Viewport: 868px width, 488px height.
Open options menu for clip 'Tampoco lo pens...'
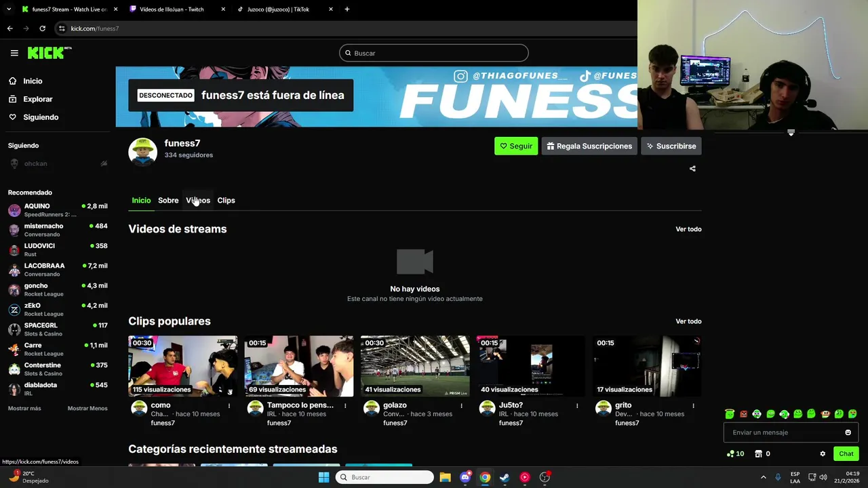pos(345,406)
